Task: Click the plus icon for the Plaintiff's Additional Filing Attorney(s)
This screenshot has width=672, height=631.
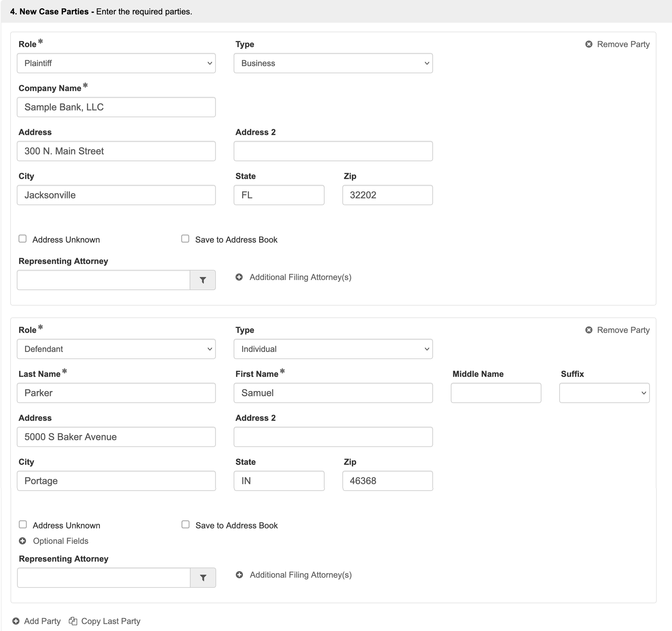Action: click(239, 277)
